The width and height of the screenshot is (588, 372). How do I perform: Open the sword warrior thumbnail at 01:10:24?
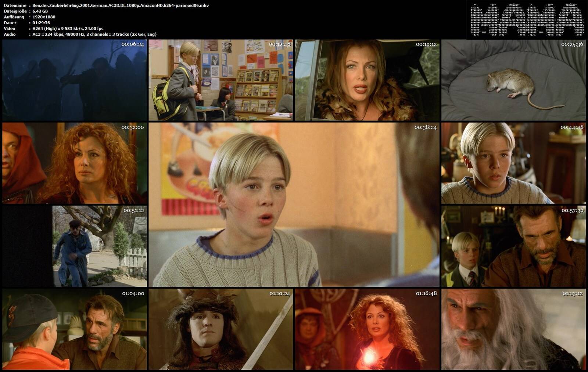221,329
